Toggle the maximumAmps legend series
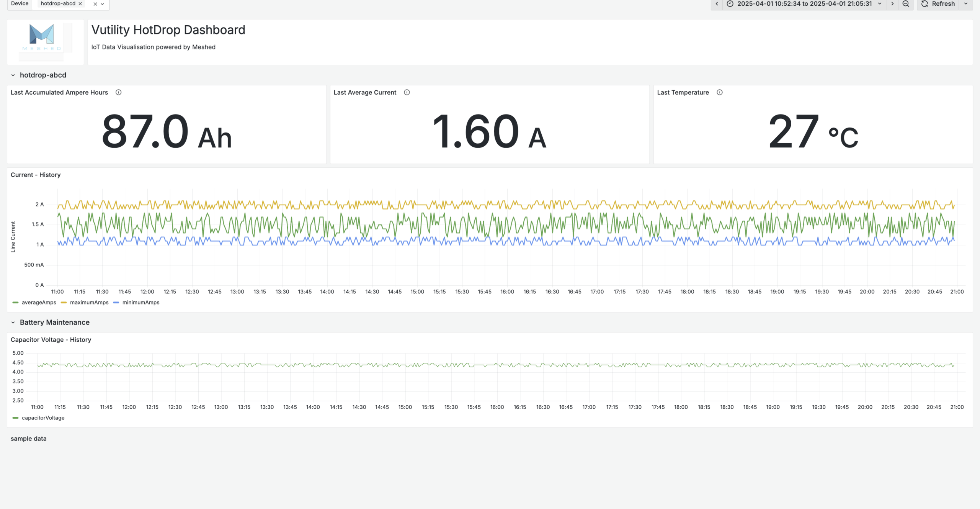The height and width of the screenshot is (509, 980). click(89, 303)
